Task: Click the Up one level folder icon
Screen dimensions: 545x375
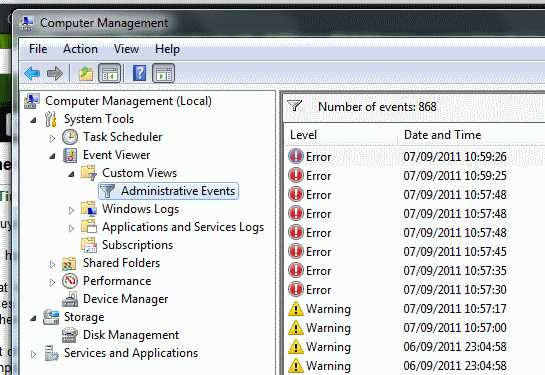Action: [86, 73]
